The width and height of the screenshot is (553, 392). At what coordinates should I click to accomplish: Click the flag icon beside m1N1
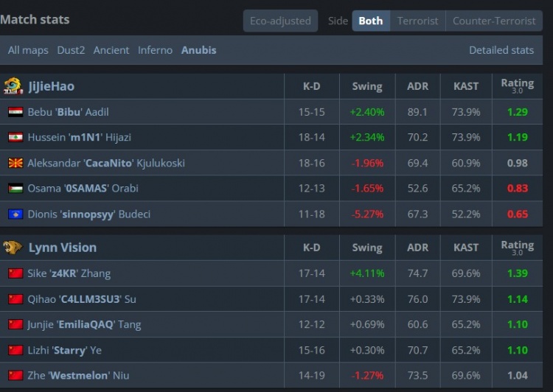[x=15, y=137]
